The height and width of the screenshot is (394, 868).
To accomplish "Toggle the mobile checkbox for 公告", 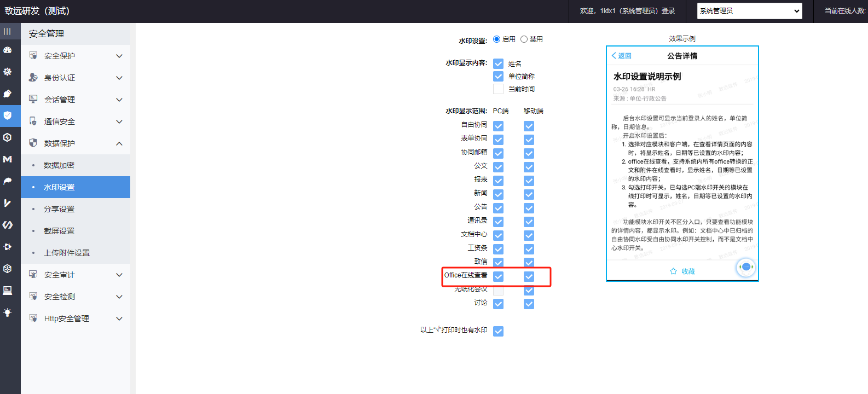I will [529, 208].
